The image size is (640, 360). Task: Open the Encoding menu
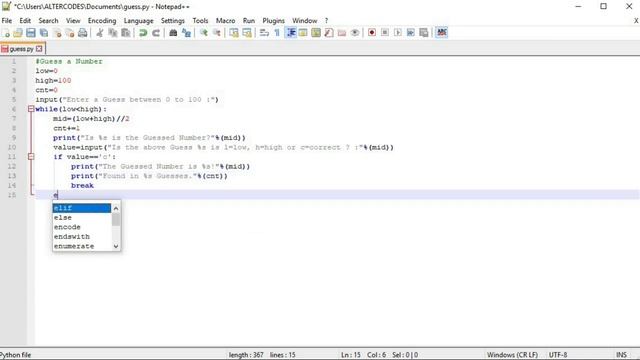pyautogui.click(x=102, y=20)
